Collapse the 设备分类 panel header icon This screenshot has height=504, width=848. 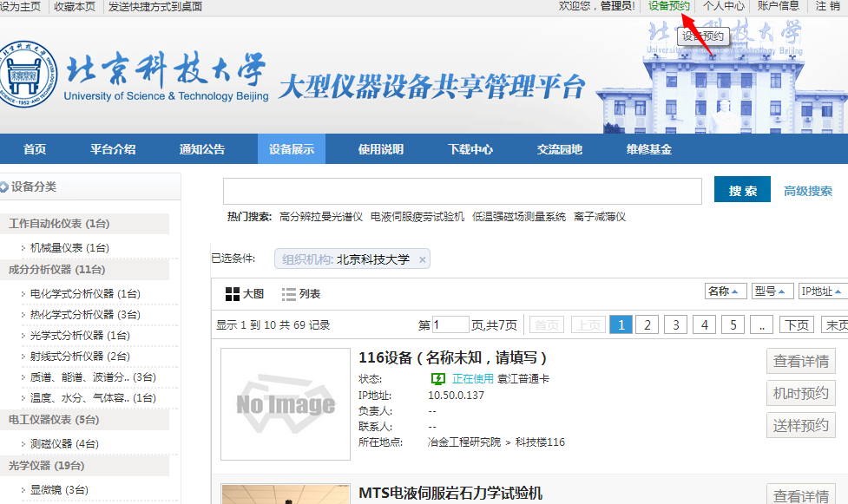point(4,187)
